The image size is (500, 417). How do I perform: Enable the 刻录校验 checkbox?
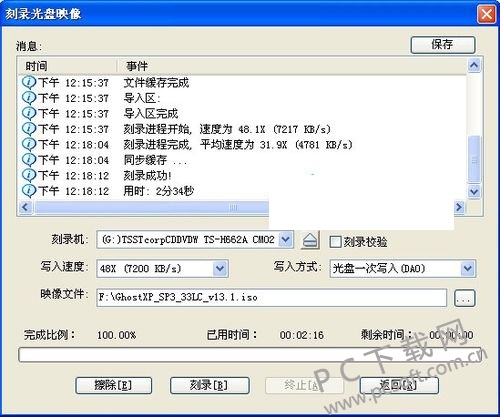click(335, 242)
